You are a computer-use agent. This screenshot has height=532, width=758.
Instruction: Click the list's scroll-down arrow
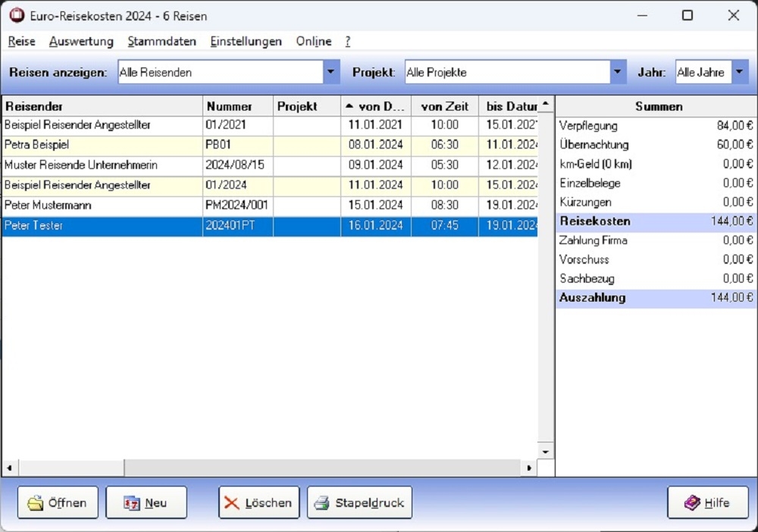[x=546, y=452]
